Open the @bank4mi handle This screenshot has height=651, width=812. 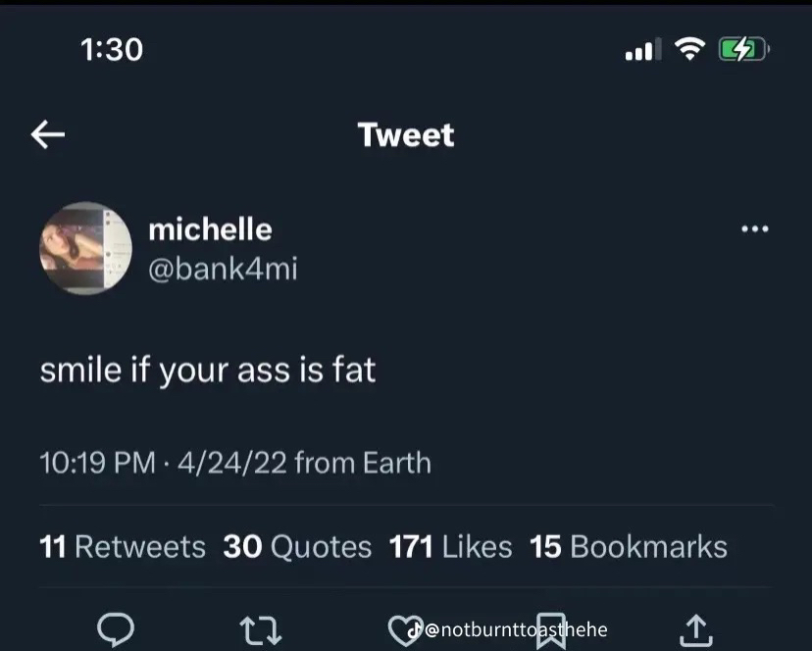click(x=222, y=268)
